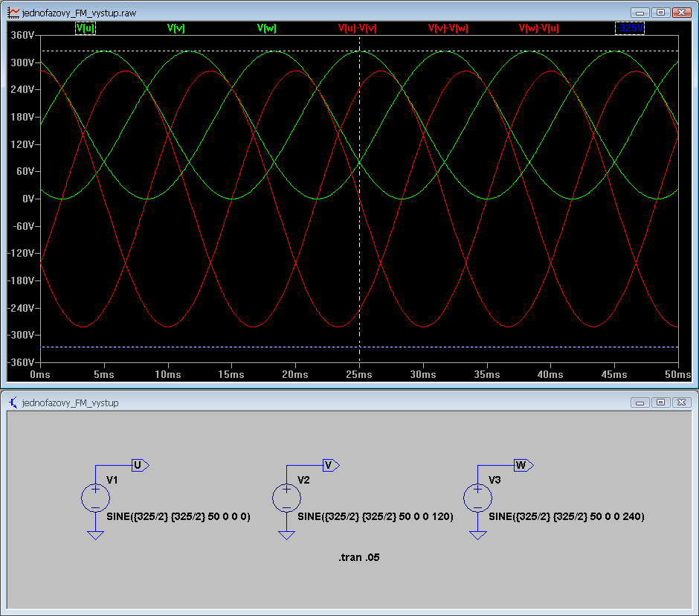Click the ground symbol under V1
699x616 pixels.
click(95, 533)
